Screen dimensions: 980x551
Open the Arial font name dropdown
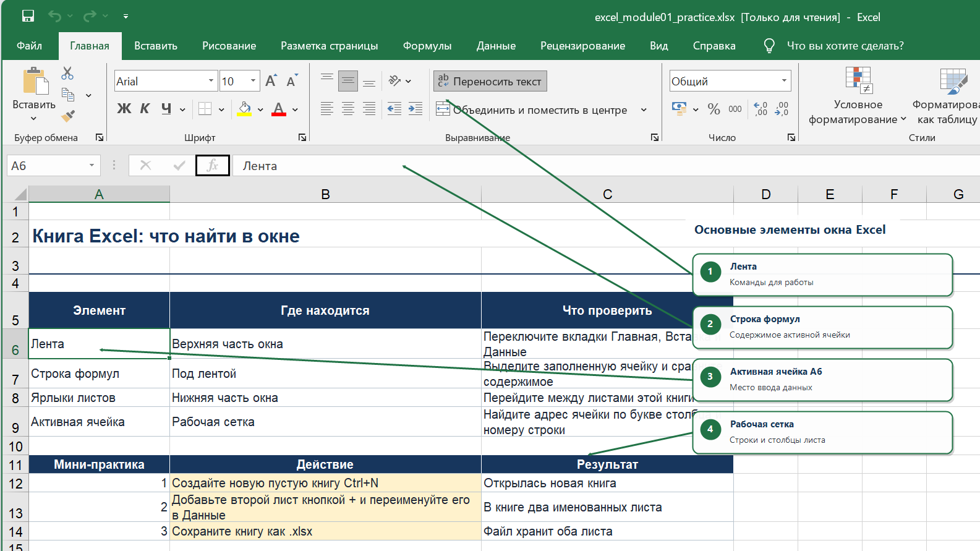pos(211,81)
